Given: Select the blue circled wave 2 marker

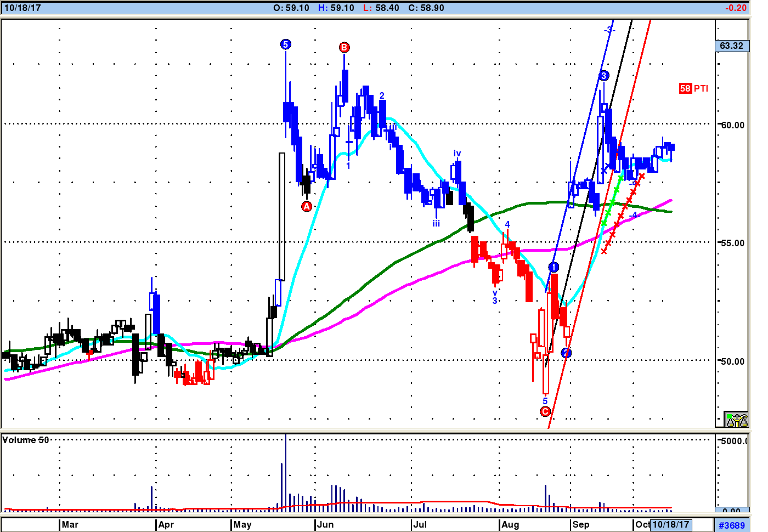Looking at the screenshot, I should 566,353.
